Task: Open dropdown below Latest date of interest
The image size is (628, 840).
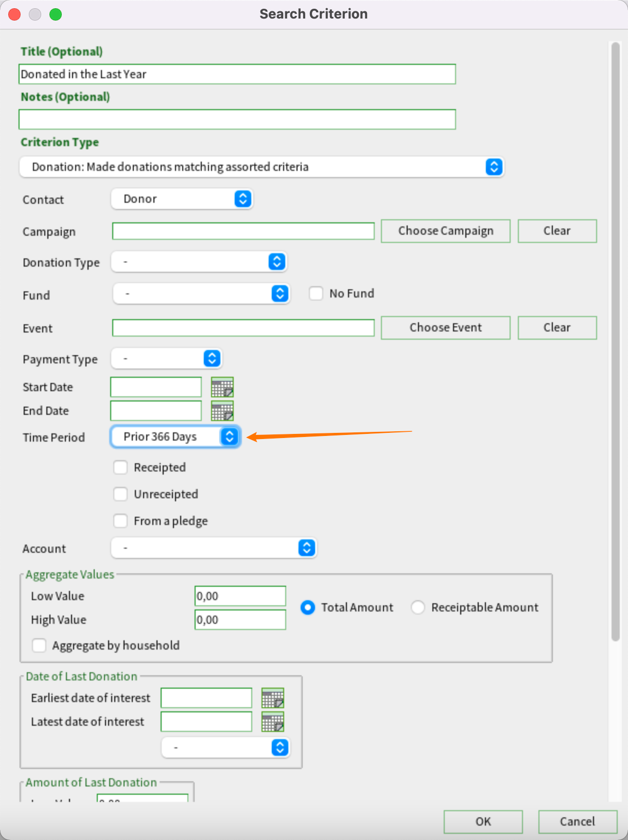Action: point(226,747)
